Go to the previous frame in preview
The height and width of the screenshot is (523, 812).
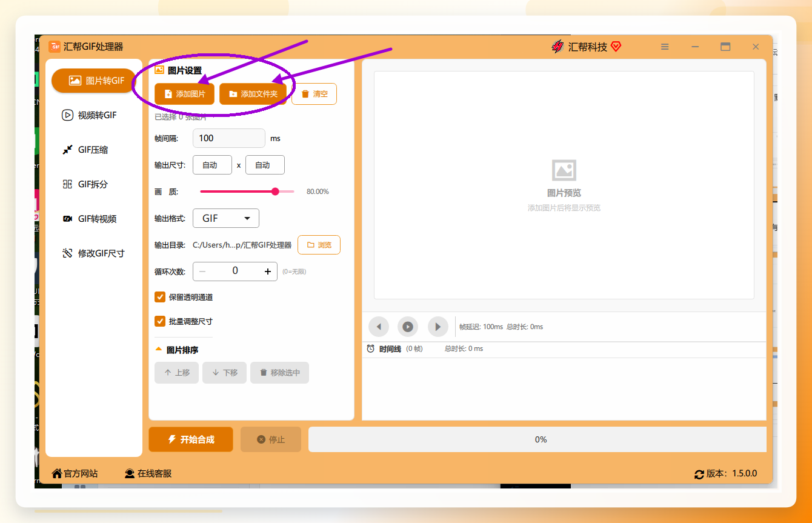click(379, 327)
